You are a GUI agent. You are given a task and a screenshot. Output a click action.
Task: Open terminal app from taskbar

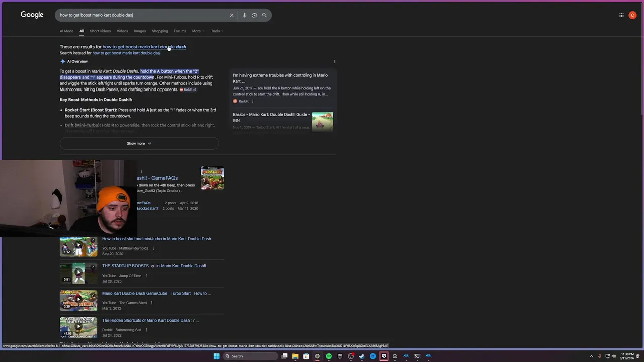tap(417, 356)
